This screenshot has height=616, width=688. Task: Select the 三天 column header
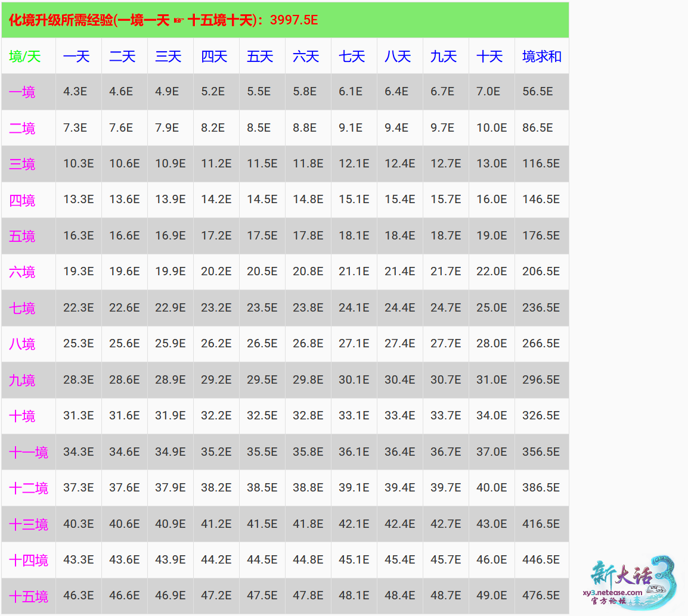(x=171, y=56)
